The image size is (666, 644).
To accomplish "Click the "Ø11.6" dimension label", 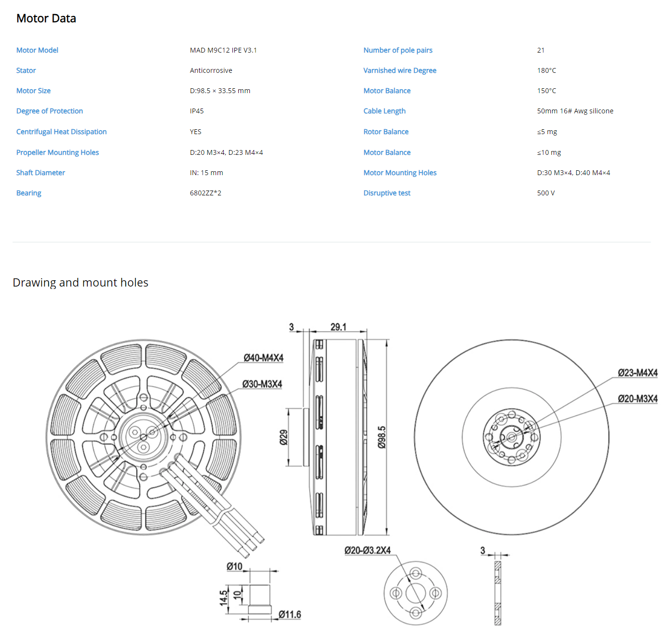I will (290, 615).
